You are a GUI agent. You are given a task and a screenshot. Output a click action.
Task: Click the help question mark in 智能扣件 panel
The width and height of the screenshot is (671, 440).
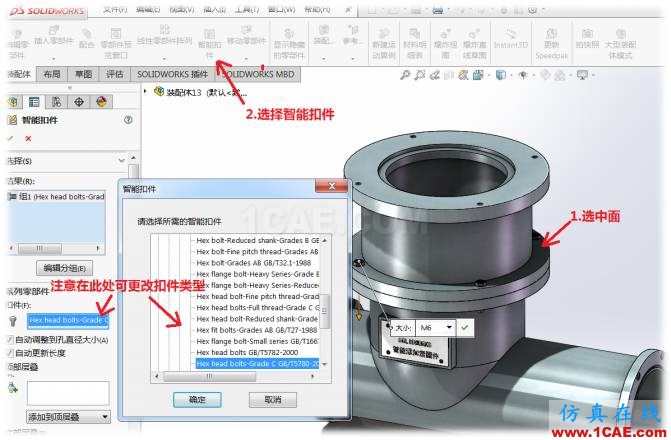[x=128, y=120]
